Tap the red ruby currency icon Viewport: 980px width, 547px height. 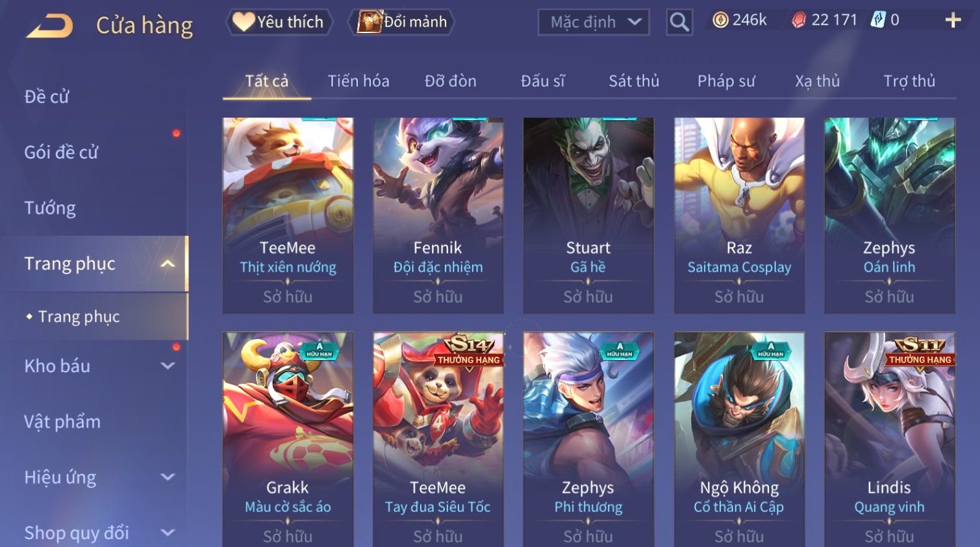(799, 20)
